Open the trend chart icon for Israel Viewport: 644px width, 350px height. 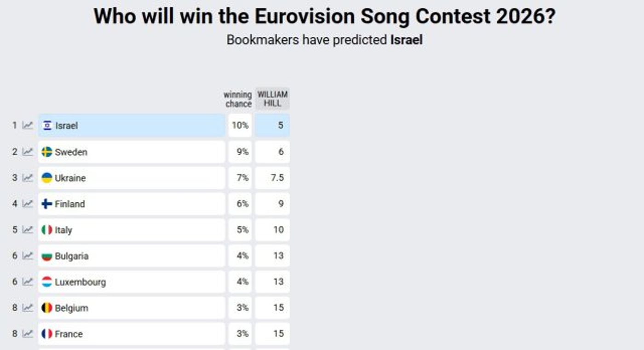(x=28, y=125)
